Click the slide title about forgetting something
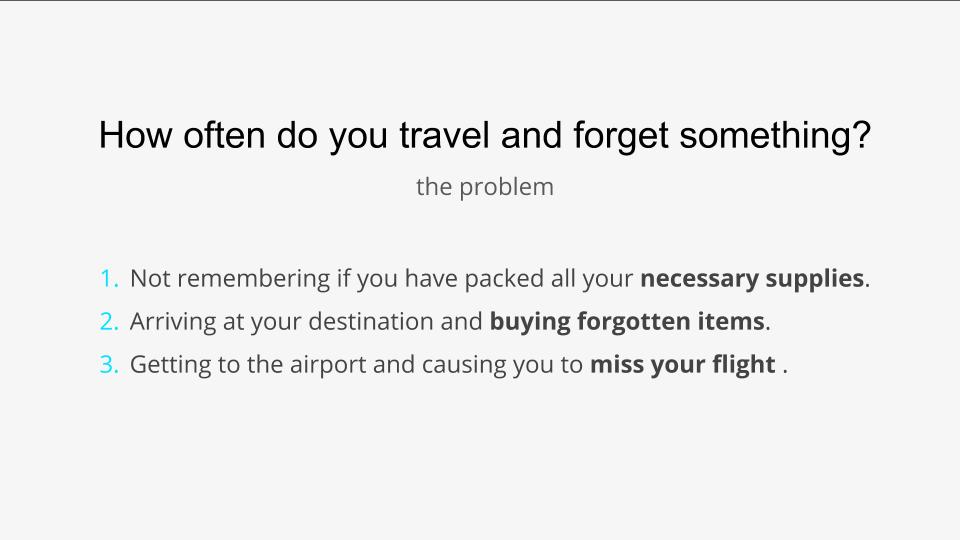960x540 pixels. click(484, 136)
